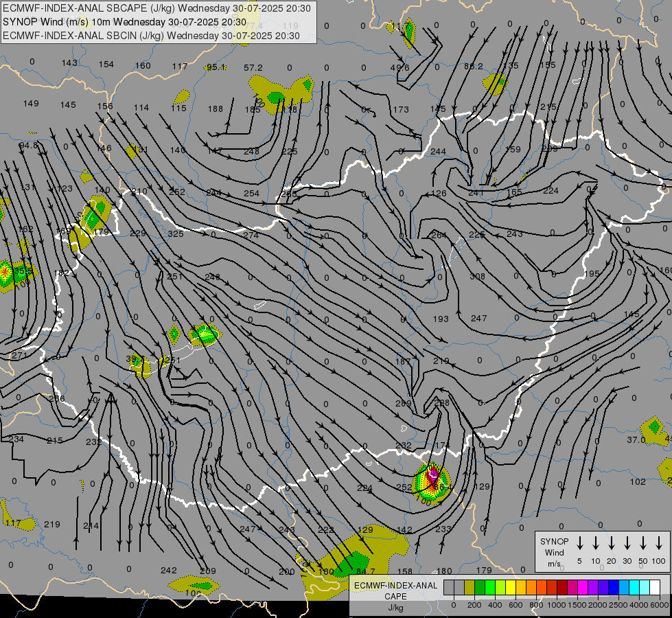This screenshot has width=672, height=618.
Task: Click the map value 308
Action: pyautogui.click(x=478, y=277)
